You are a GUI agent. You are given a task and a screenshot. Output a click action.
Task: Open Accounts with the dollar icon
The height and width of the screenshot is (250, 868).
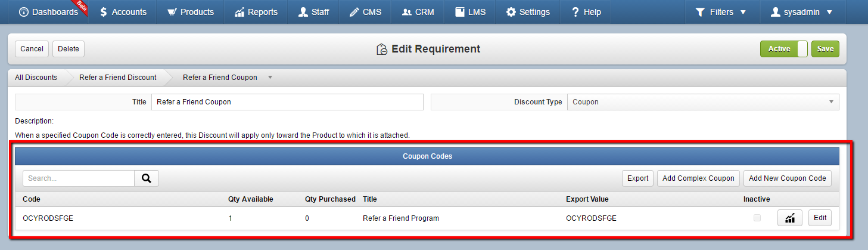[122, 12]
